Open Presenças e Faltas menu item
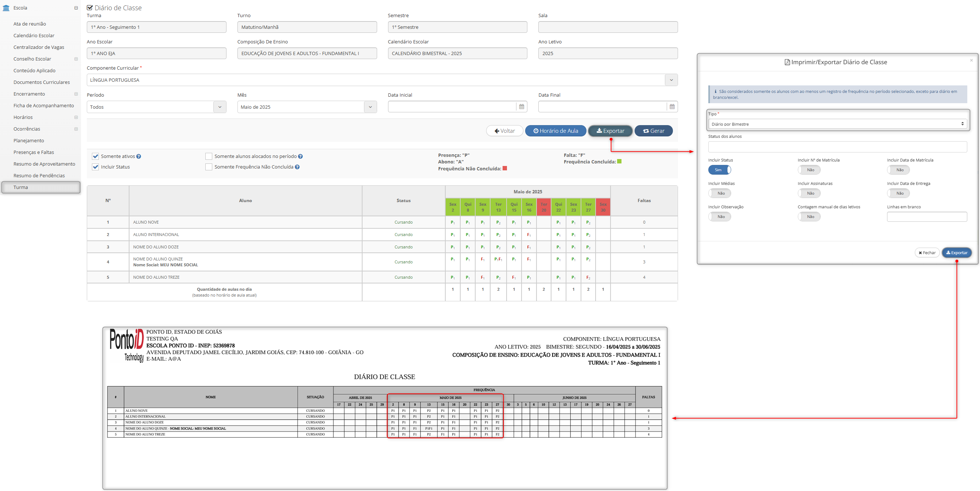The image size is (980, 491). tap(34, 152)
